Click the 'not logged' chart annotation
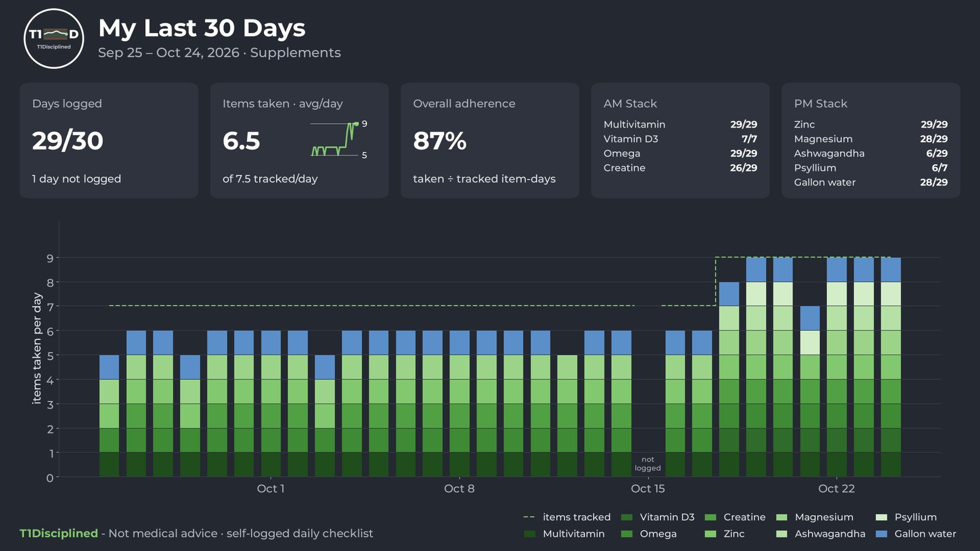Screen dimensions: 980x551 [647, 464]
